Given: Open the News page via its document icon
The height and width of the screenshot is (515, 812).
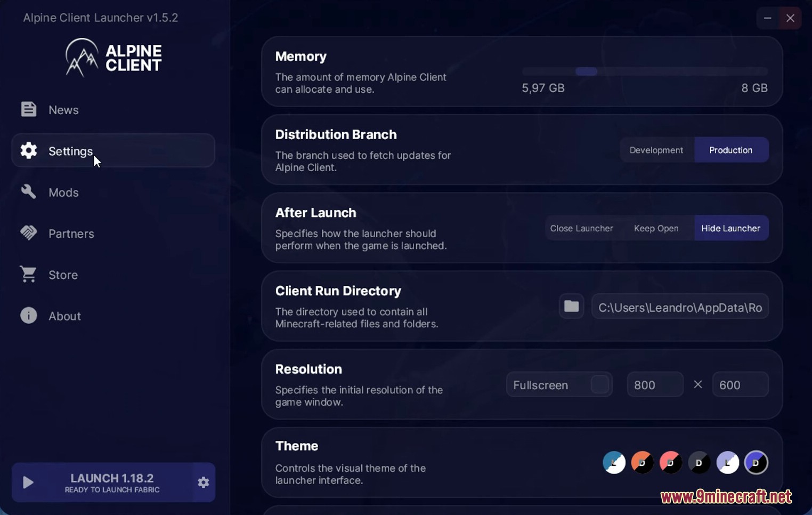Looking at the screenshot, I should point(29,109).
